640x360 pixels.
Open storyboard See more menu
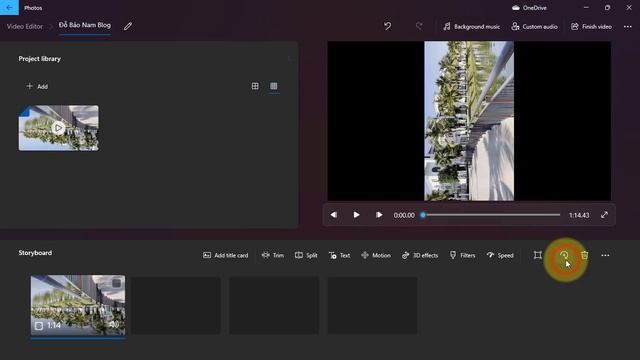tap(605, 255)
